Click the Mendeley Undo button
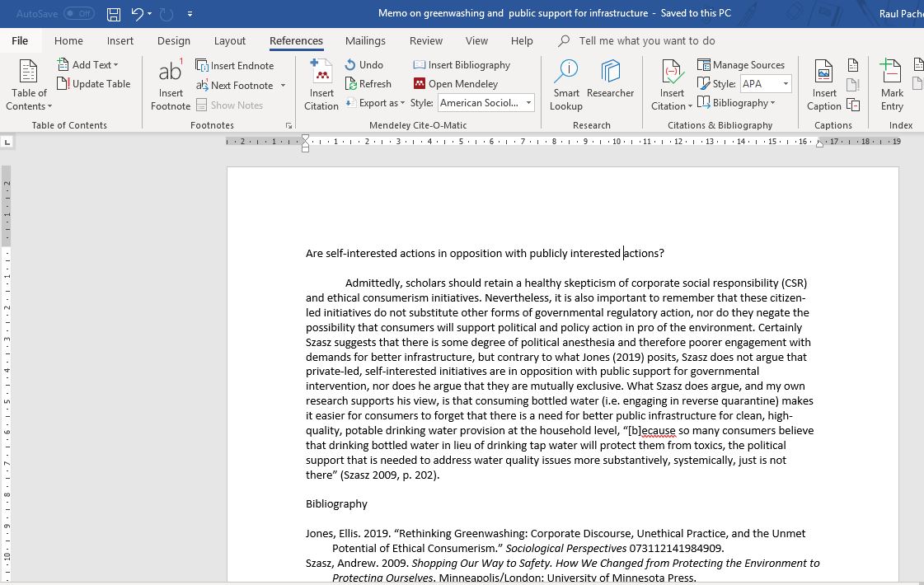This screenshot has width=924, height=585. point(364,65)
